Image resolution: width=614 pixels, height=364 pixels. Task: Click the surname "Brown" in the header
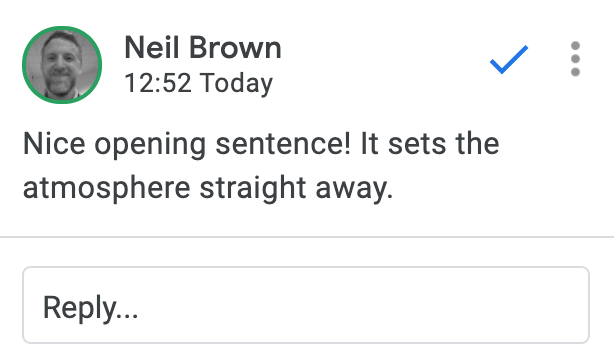click(x=235, y=48)
